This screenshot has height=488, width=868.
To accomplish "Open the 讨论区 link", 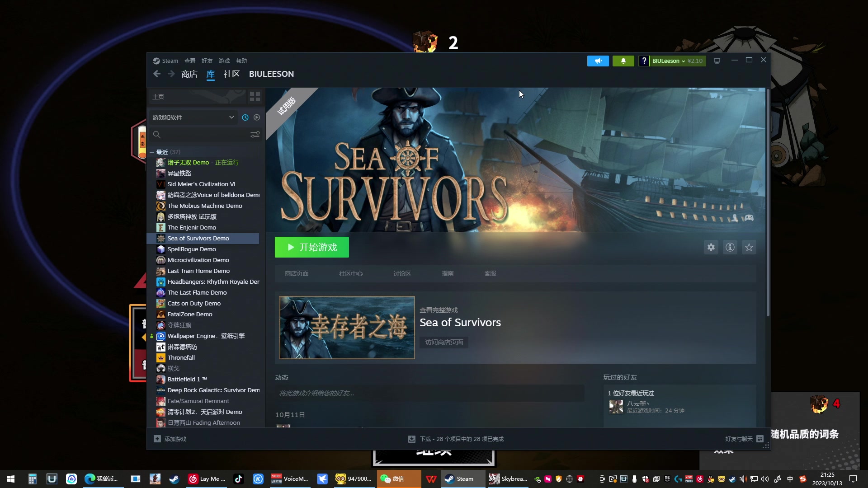I will click(402, 273).
